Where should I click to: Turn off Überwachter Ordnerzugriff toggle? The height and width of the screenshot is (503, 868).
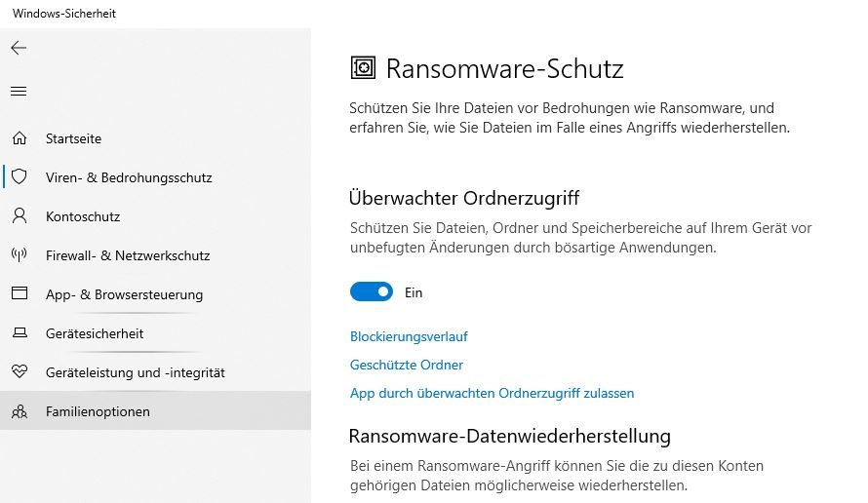click(x=371, y=291)
